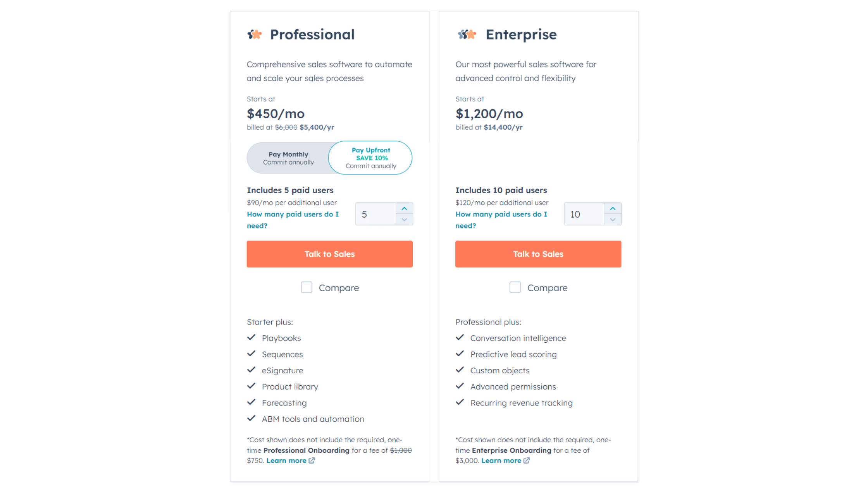The width and height of the screenshot is (868, 488).
Task: Click the external link icon beside Professional Learn more
Action: tap(312, 461)
